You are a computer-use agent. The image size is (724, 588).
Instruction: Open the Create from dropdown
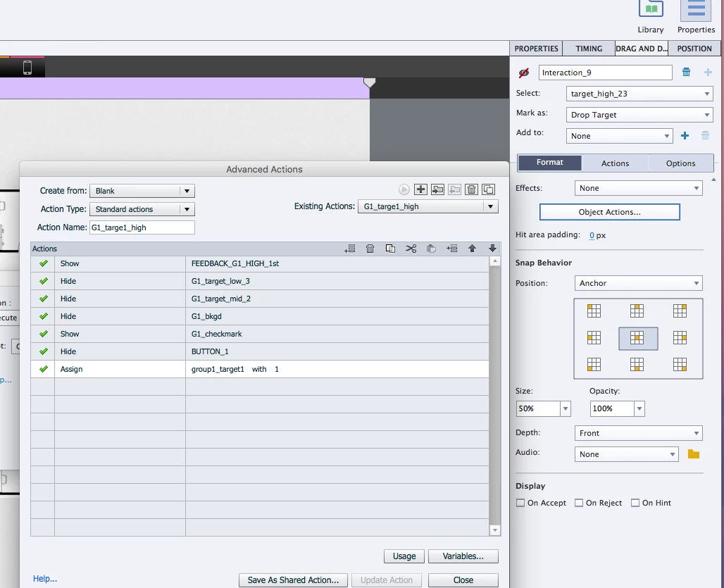click(142, 191)
